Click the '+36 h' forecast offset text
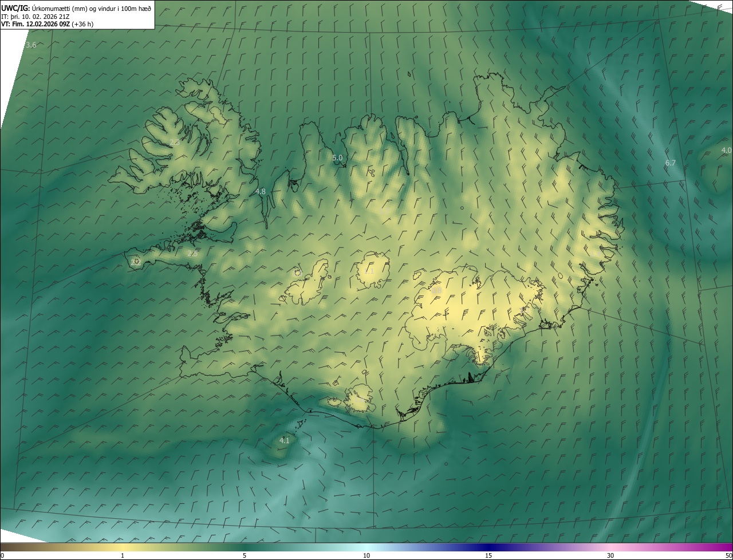The width and height of the screenshot is (733, 560). 82,24
